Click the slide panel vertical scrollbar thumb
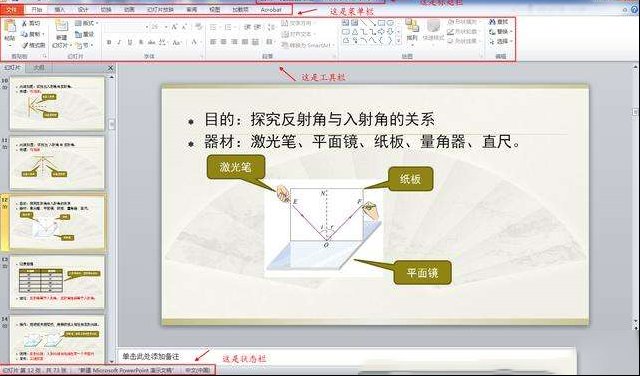The image size is (640, 376). pos(111,124)
